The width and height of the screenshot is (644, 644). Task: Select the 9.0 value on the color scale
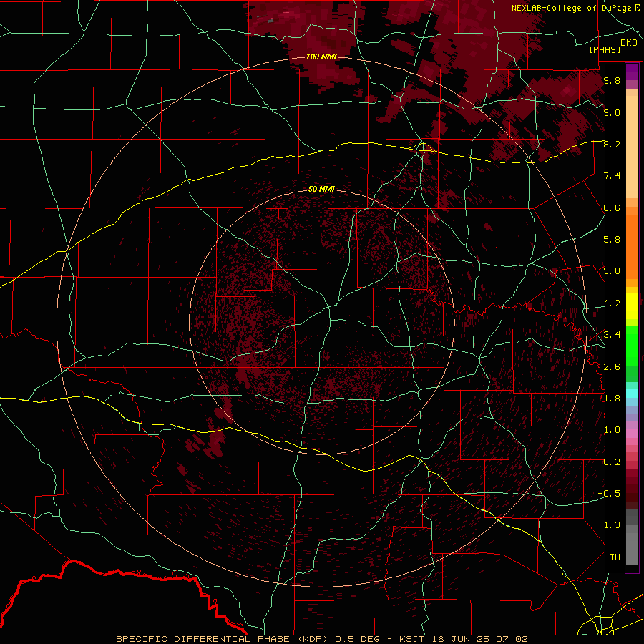point(612,112)
